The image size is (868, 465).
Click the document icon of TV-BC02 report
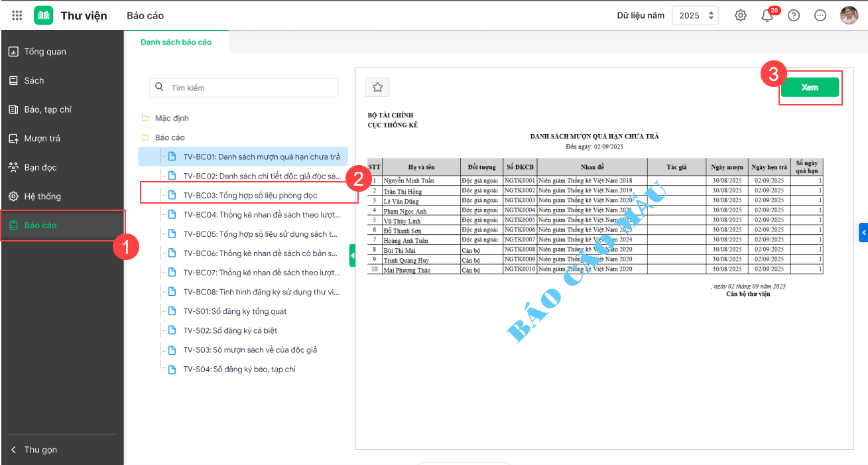172,176
